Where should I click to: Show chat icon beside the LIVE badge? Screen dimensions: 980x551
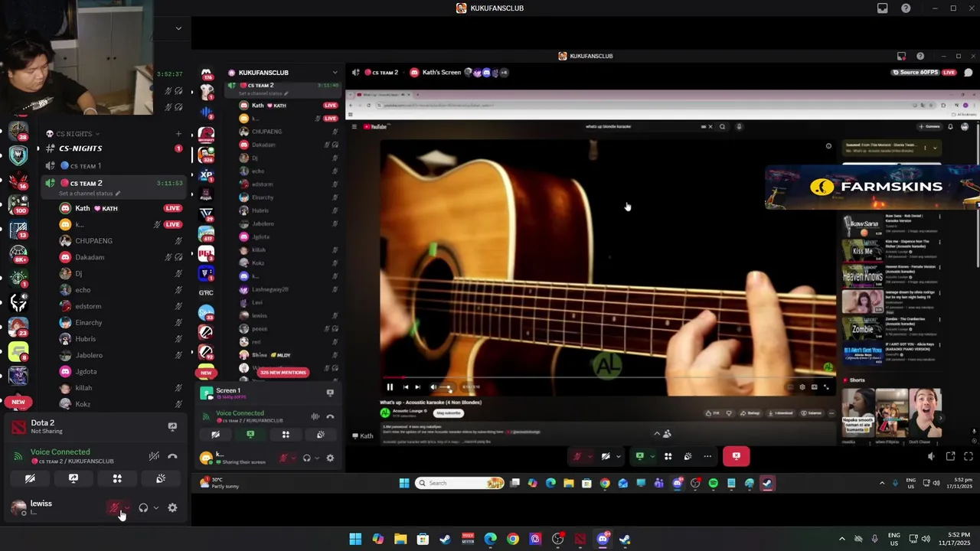click(x=969, y=73)
